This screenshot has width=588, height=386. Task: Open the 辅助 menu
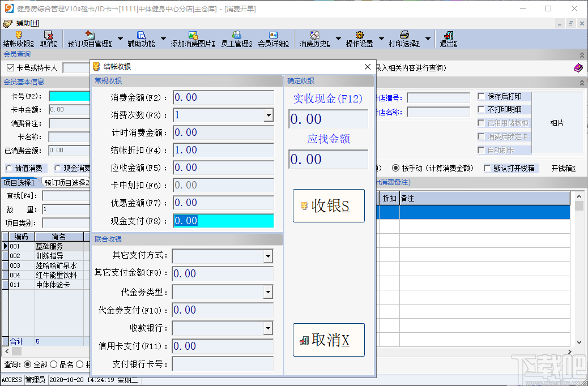[x=26, y=24]
